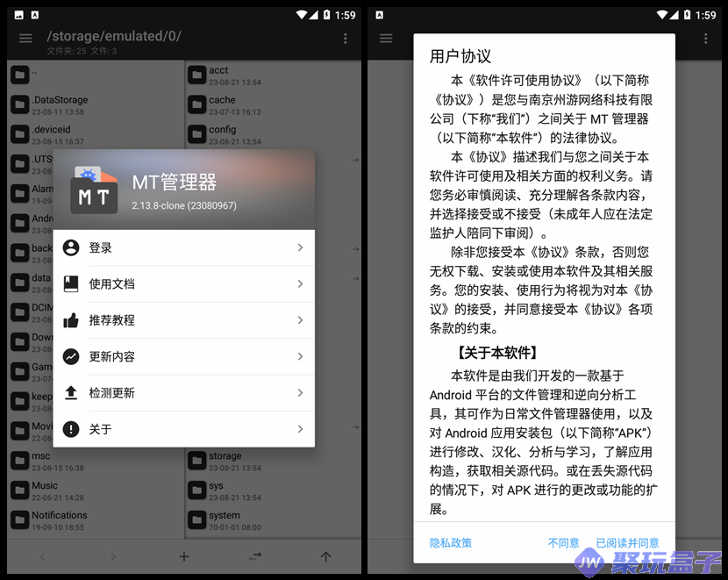
Task: Expand the 使用文档 row chevron
Action: click(300, 283)
